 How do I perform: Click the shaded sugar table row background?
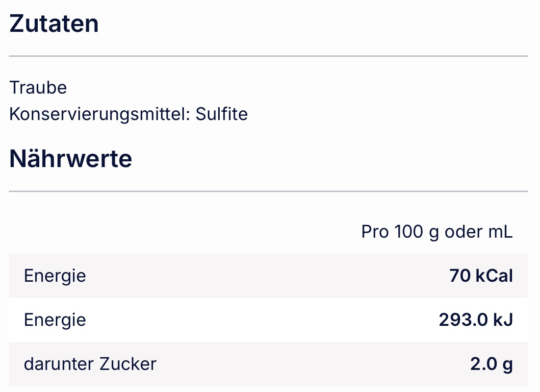click(x=268, y=364)
